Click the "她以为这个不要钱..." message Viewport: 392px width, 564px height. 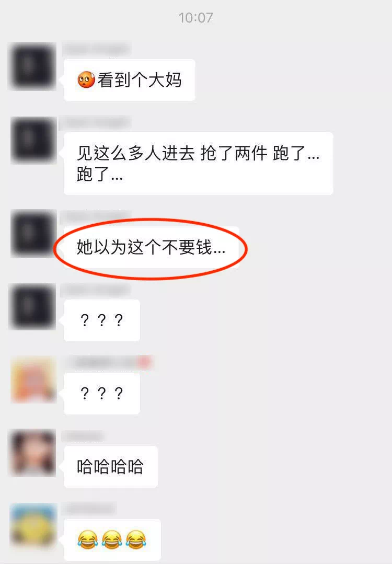click(x=152, y=247)
